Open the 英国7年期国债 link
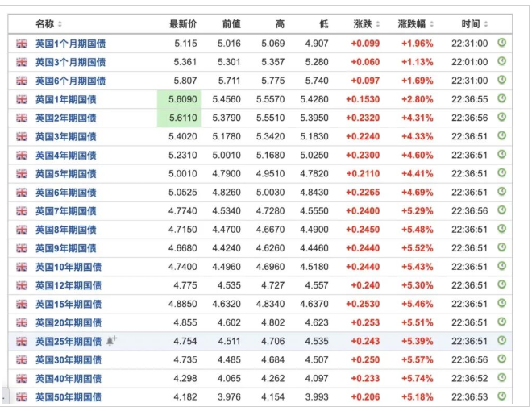 point(66,211)
